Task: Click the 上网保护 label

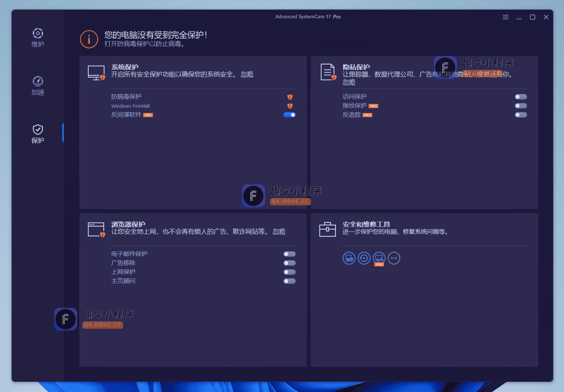Action: click(x=123, y=272)
